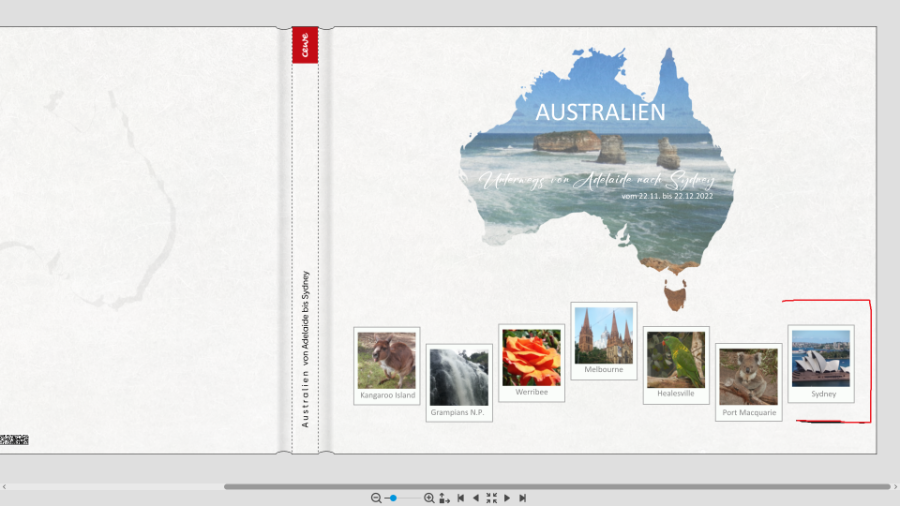The image size is (900, 506).
Task: Select the Healesville parrot photo
Action: (x=675, y=359)
